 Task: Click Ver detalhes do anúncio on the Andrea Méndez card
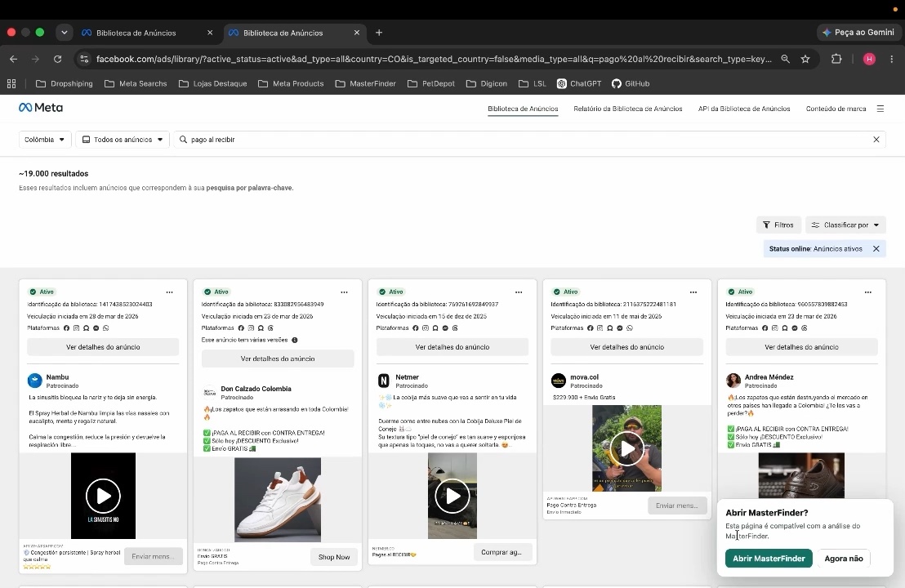point(802,347)
